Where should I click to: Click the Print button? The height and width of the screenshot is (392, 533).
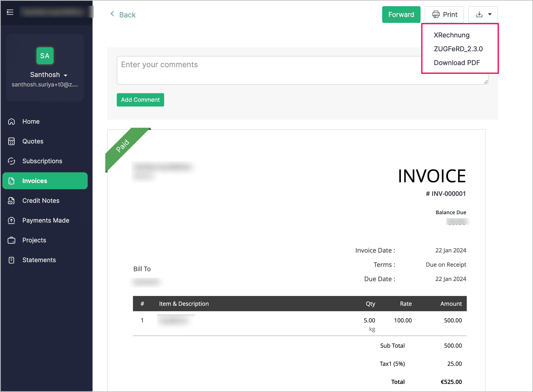444,15
